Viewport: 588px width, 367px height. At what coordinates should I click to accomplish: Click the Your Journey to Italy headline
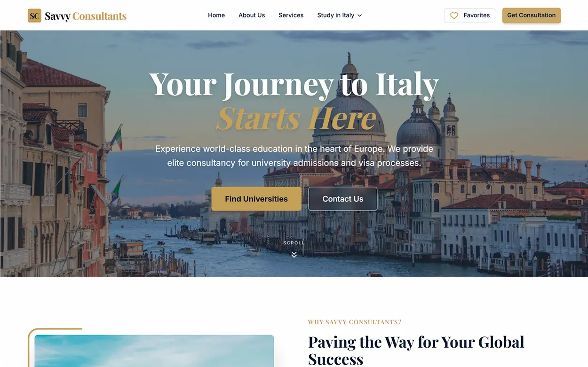tap(294, 85)
